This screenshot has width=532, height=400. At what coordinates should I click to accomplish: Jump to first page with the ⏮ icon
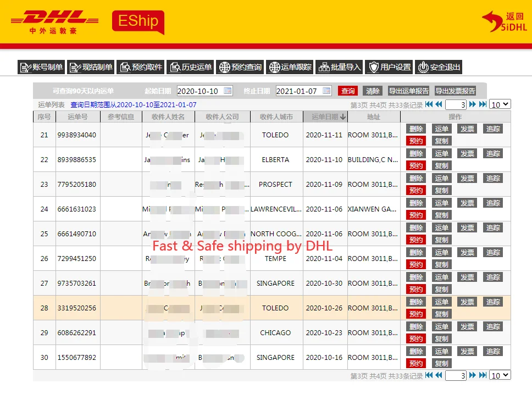(x=429, y=104)
